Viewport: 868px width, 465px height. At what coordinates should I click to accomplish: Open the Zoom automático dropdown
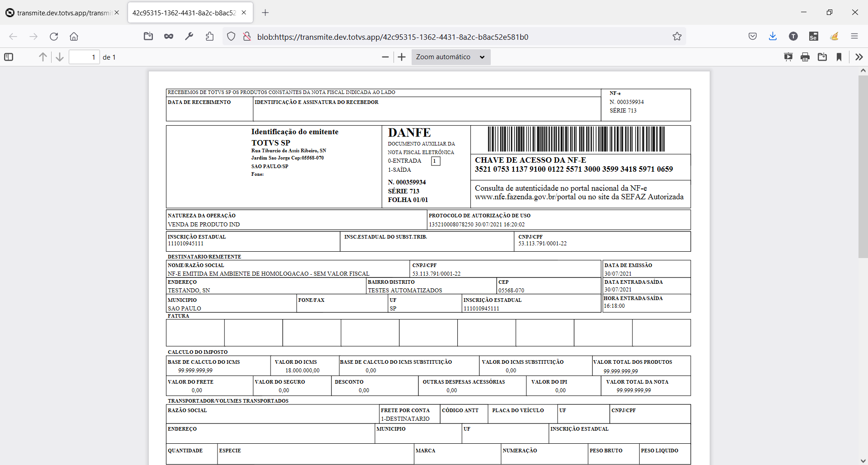pos(451,57)
